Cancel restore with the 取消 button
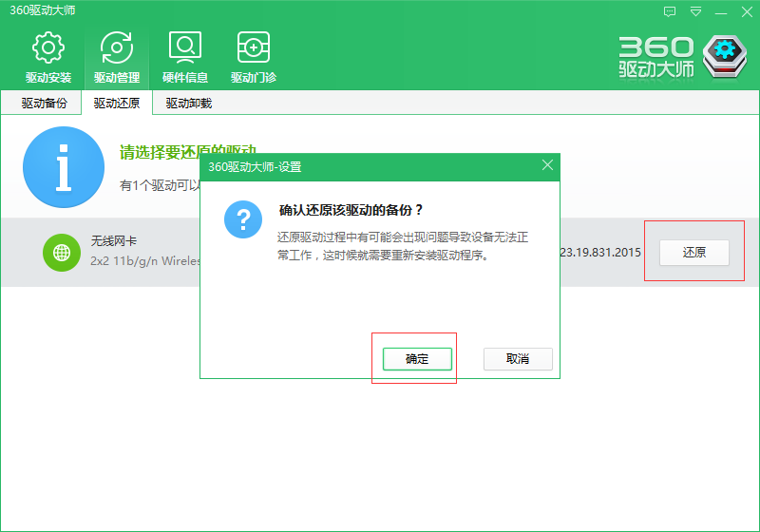Screen dimensions: 760x532 tap(518, 359)
